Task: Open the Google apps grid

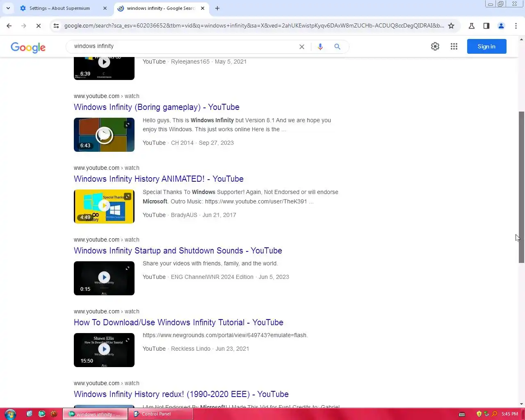Action: (454, 46)
